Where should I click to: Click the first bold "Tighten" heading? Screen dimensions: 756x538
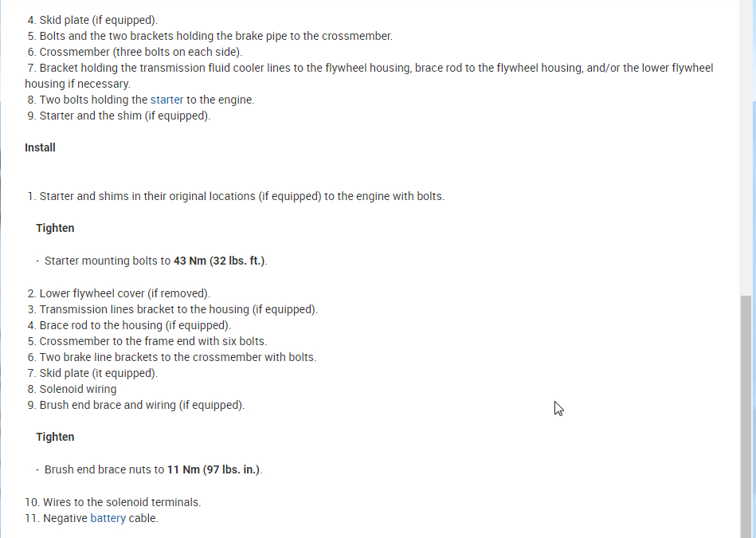tap(55, 228)
